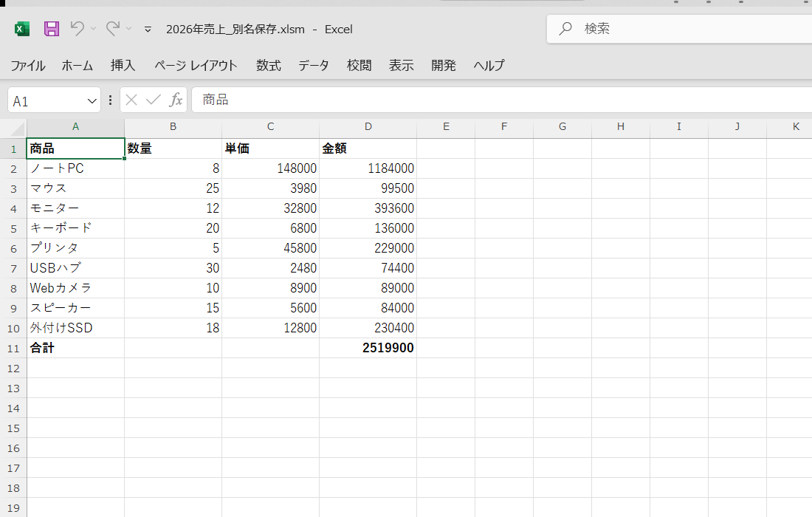Select column A header
Image resolution: width=812 pixels, height=517 pixels.
(75, 127)
